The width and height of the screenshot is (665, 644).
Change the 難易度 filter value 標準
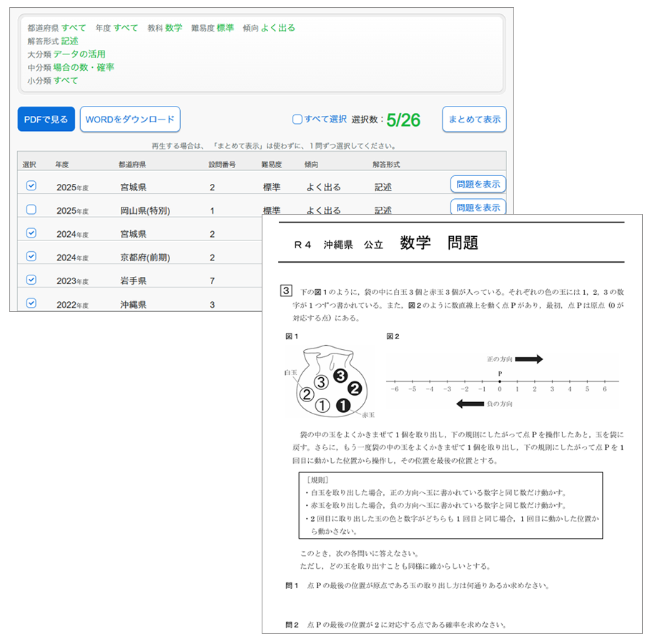(225, 28)
